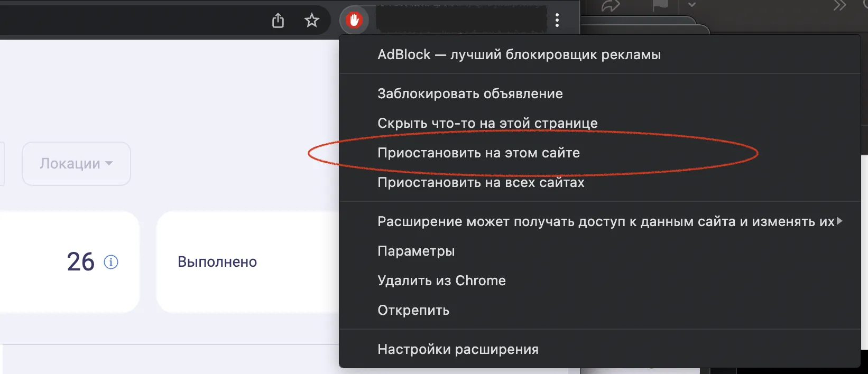Screen dimensions: 868x374
Task: Open Настройки расширения
Action: [599, 349]
